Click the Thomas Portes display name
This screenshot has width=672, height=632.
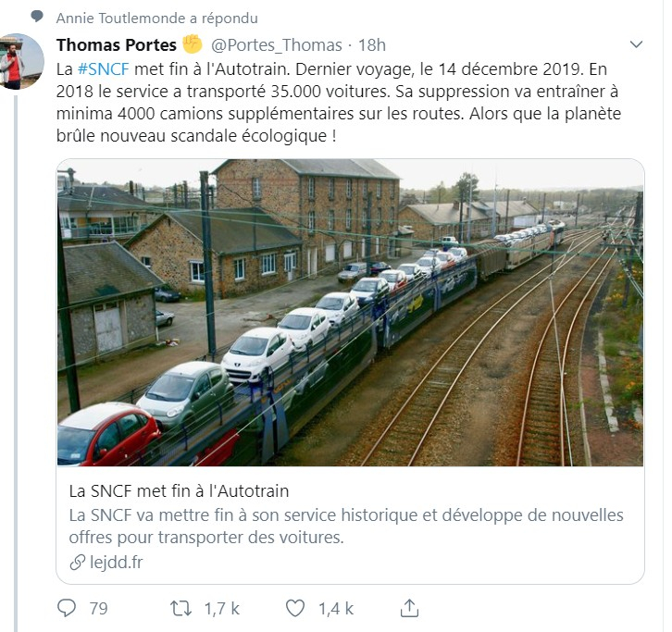116,44
